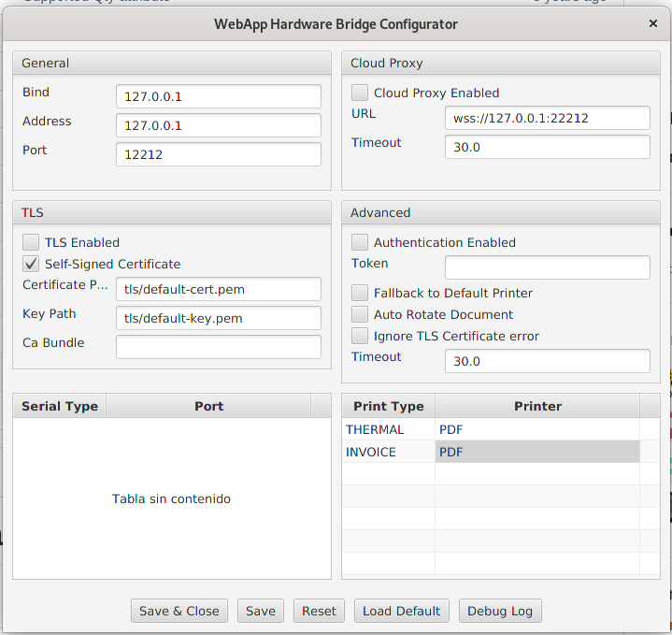Click the Reset button
Image resolution: width=672 pixels, height=635 pixels.
(319, 611)
